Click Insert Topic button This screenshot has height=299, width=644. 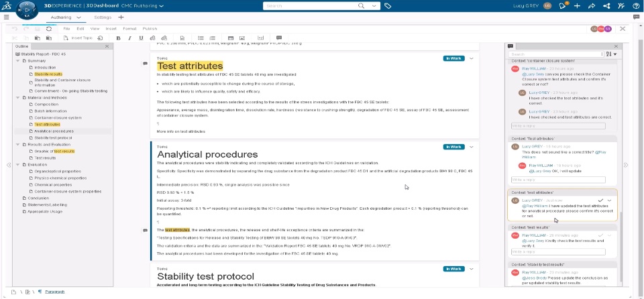(78, 38)
